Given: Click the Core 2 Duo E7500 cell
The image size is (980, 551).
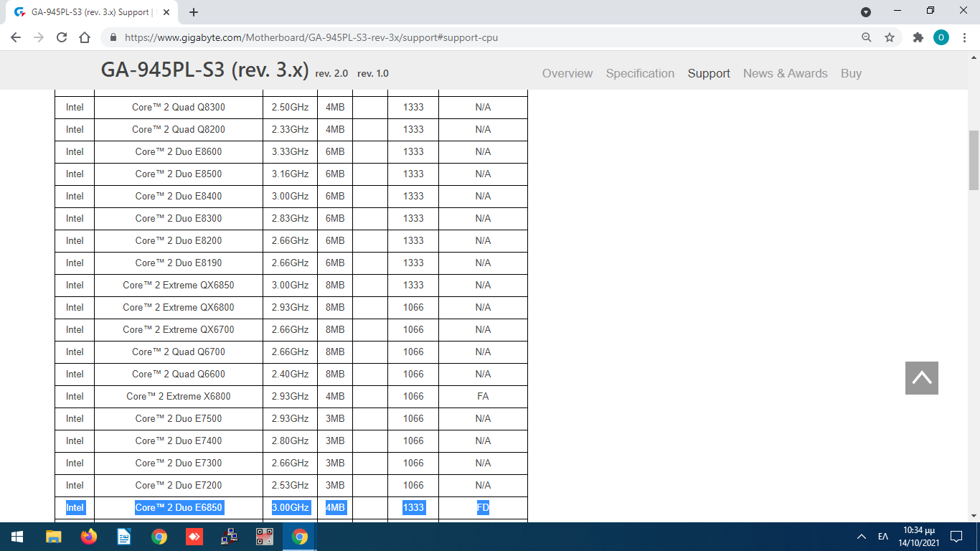Looking at the screenshot, I should (x=179, y=419).
